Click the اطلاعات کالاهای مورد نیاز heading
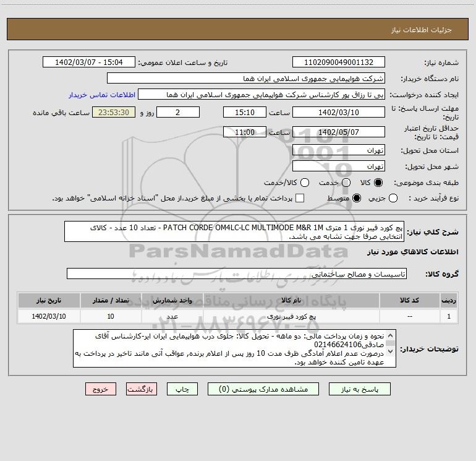This screenshot has width=476, height=461. click(x=412, y=252)
